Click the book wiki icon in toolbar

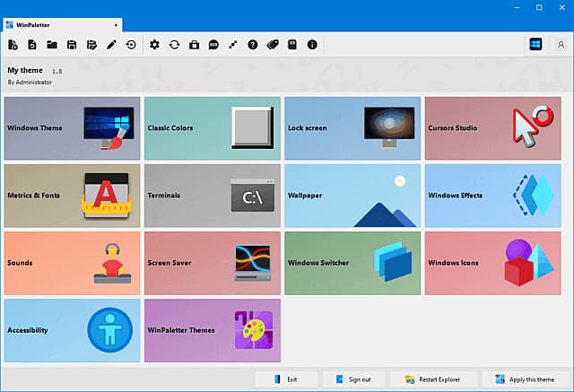[292, 45]
